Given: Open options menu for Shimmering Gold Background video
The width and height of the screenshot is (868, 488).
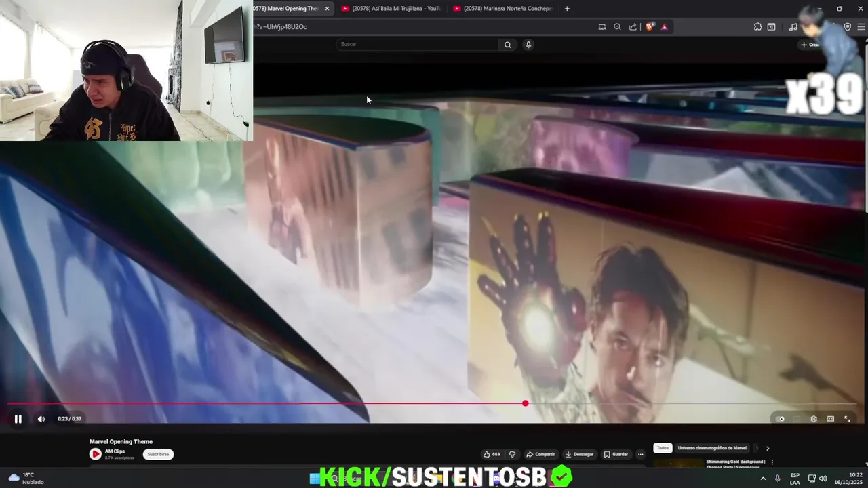Looking at the screenshot, I should point(772,462).
